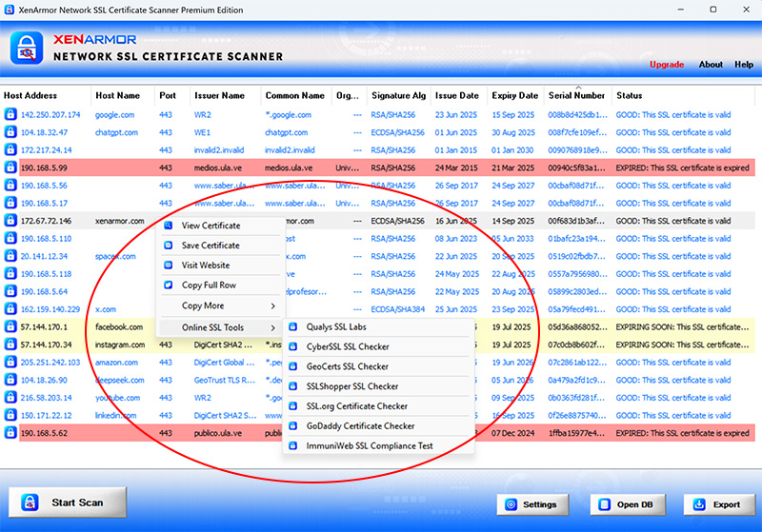
Task: Select host address 216.58.203.14
Action: (x=46, y=398)
